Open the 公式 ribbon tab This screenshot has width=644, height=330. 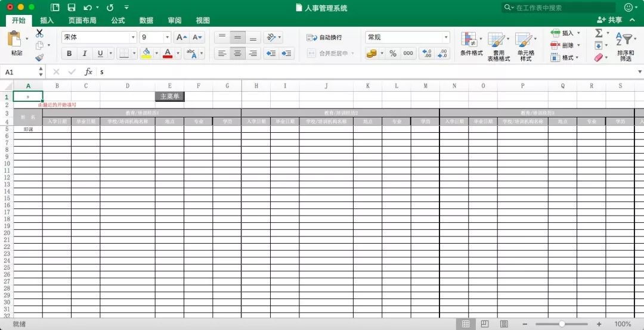(x=118, y=20)
